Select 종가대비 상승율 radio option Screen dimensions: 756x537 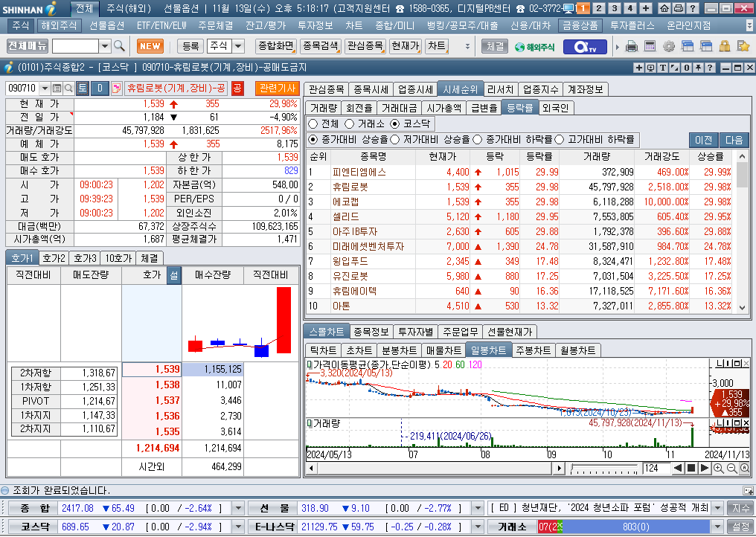pyautogui.click(x=313, y=139)
